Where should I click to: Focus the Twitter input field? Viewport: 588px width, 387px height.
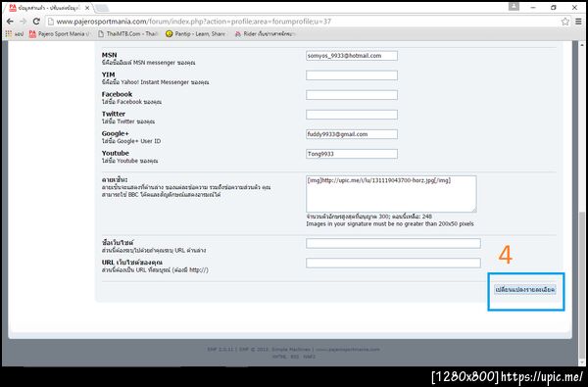coord(352,115)
